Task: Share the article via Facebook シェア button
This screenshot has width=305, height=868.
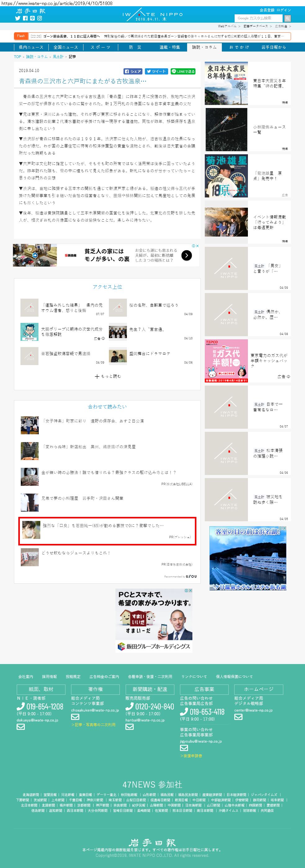Action: point(132,71)
